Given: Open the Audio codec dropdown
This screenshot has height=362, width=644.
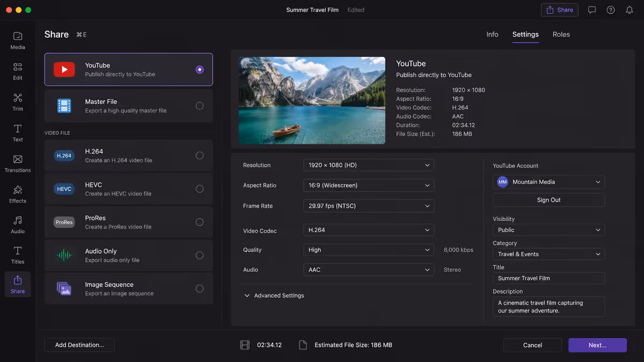Looking at the screenshot, I should pyautogui.click(x=369, y=270).
